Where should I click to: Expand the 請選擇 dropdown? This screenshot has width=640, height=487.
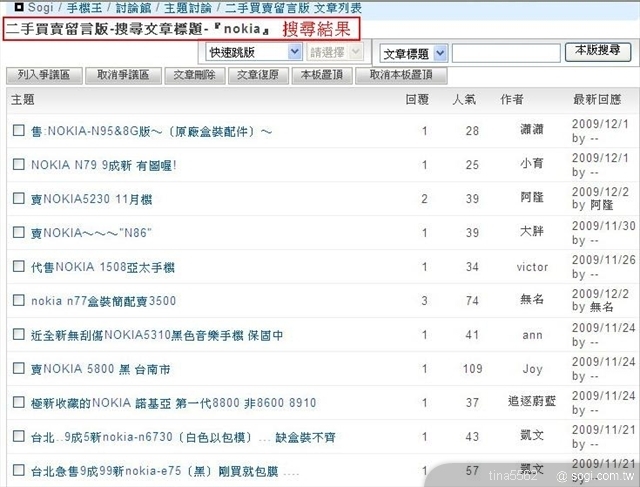336,52
